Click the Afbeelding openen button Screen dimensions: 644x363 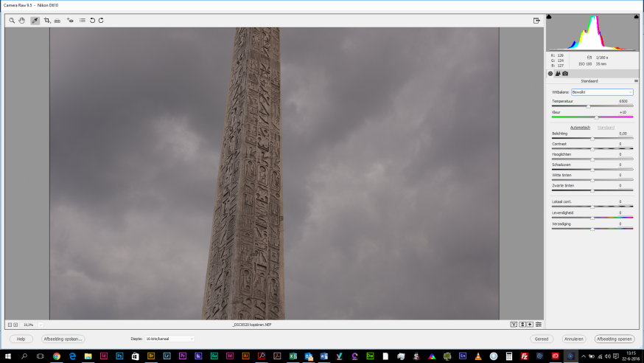(x=615, y=339)
